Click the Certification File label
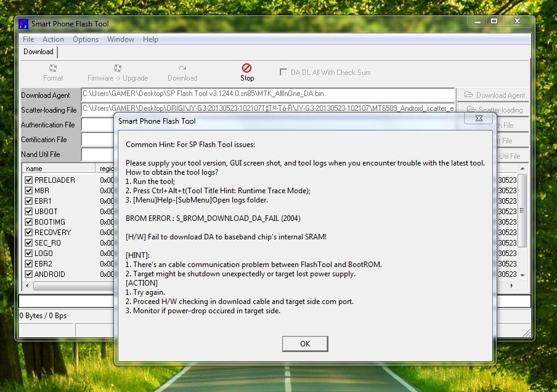Viewport: 557px width, 392px height. [x=44, y=140]
